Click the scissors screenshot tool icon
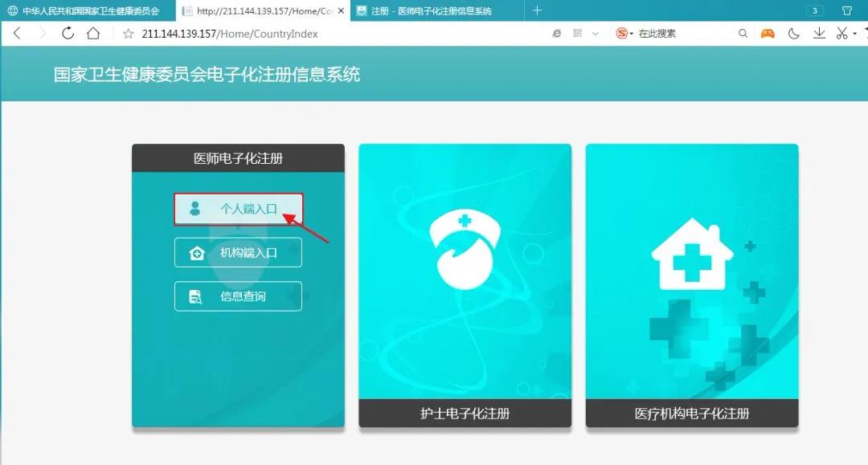Screen dimensions: 868x465 tap(841, 34)
